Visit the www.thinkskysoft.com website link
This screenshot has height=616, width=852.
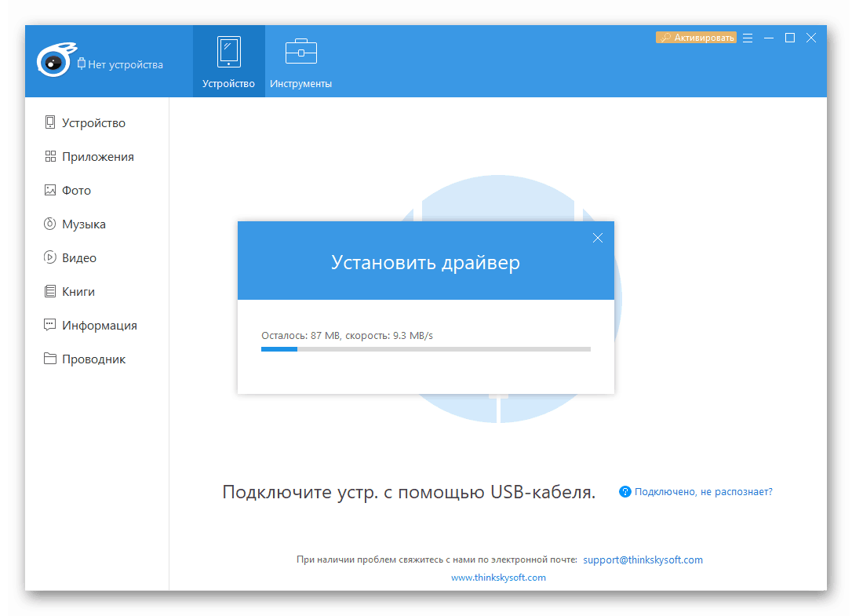tap(498, 578)
